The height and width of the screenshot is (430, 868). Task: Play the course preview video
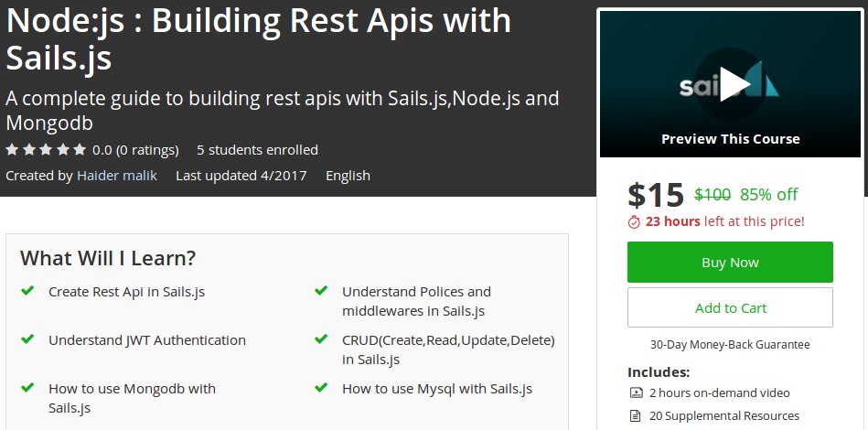tap(730, 84)
